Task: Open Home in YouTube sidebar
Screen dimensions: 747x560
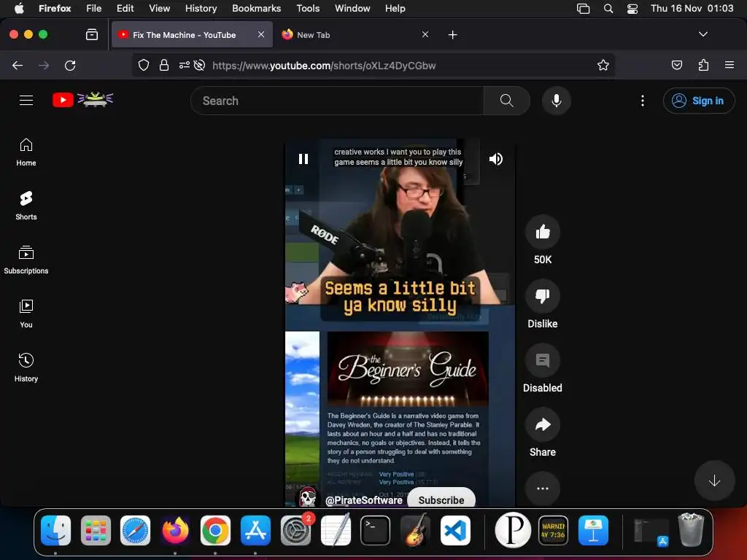Action: 26,152
